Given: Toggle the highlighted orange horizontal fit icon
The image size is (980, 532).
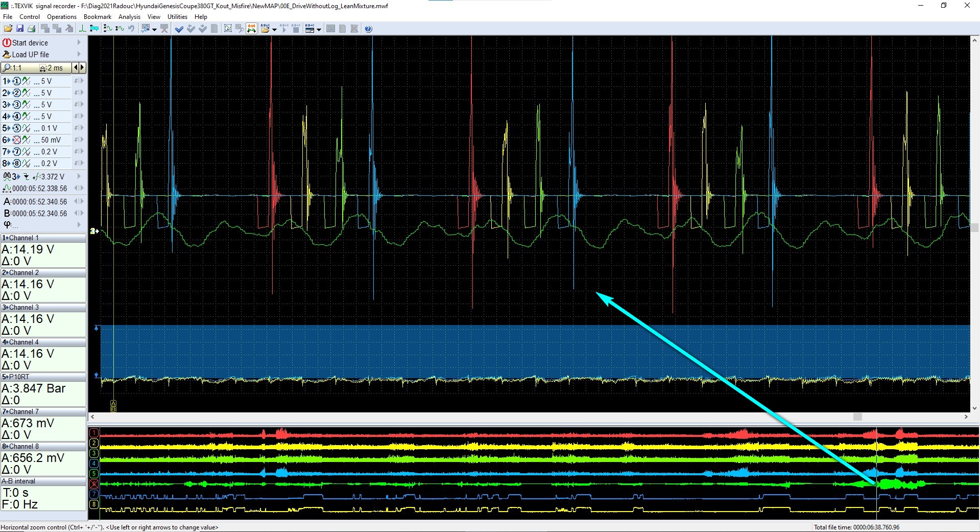Looking at the screenshot, I should [x=252, y=29].
